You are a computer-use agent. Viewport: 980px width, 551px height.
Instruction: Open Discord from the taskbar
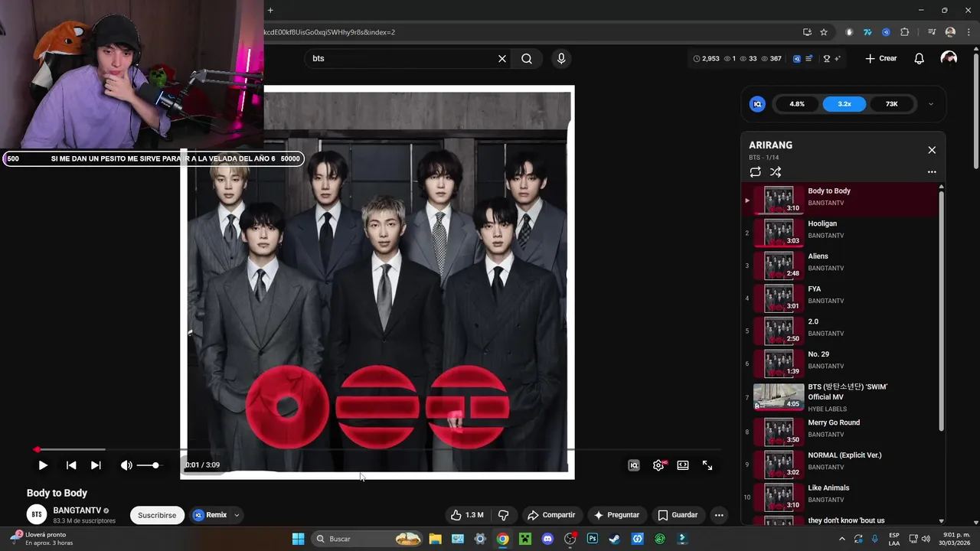tap(547, 539)
